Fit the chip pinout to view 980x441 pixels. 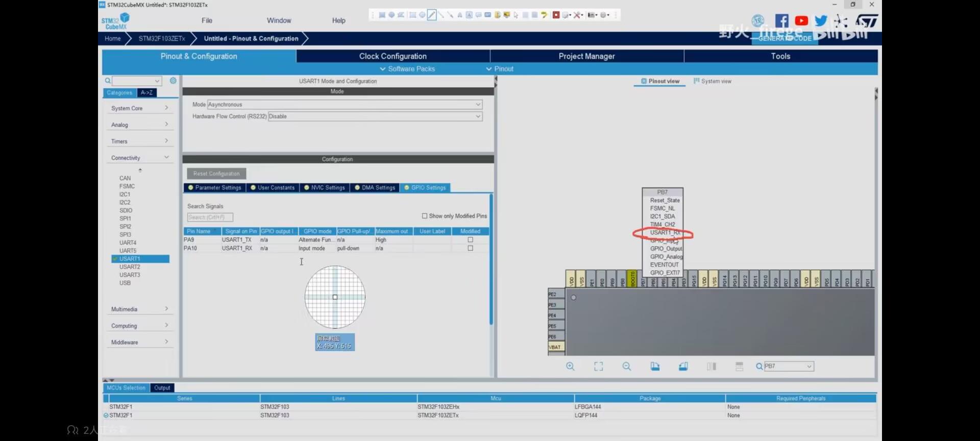tap(599, 366)
